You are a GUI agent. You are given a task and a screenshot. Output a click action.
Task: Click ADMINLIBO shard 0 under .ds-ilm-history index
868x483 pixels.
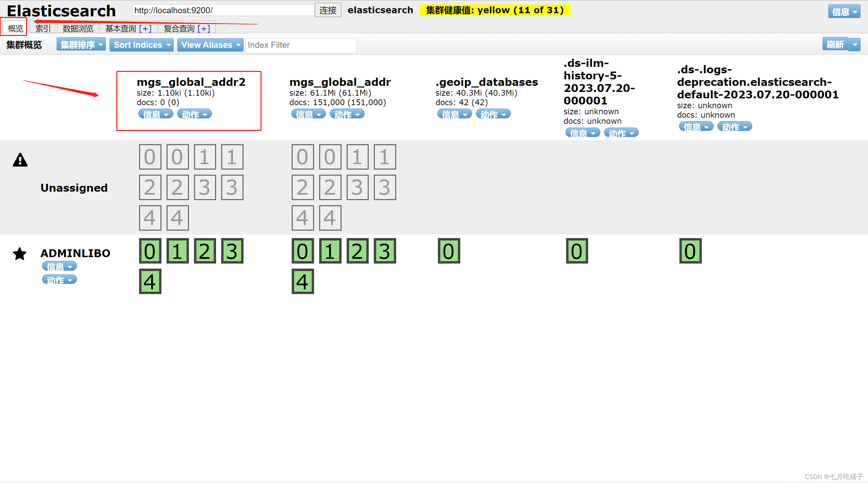pos(577,251)
